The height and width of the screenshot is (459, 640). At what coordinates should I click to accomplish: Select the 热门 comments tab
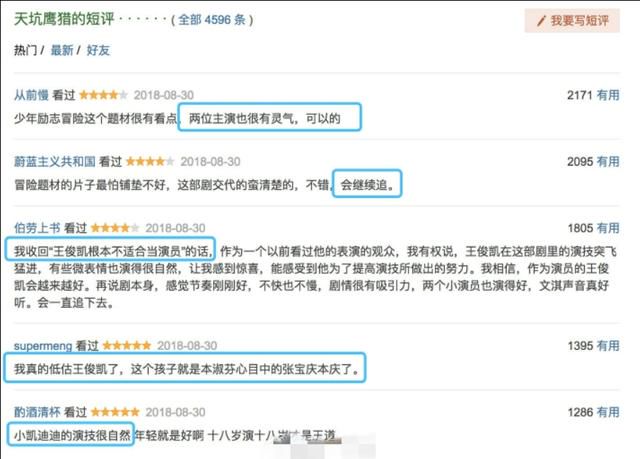pos(25,50)
